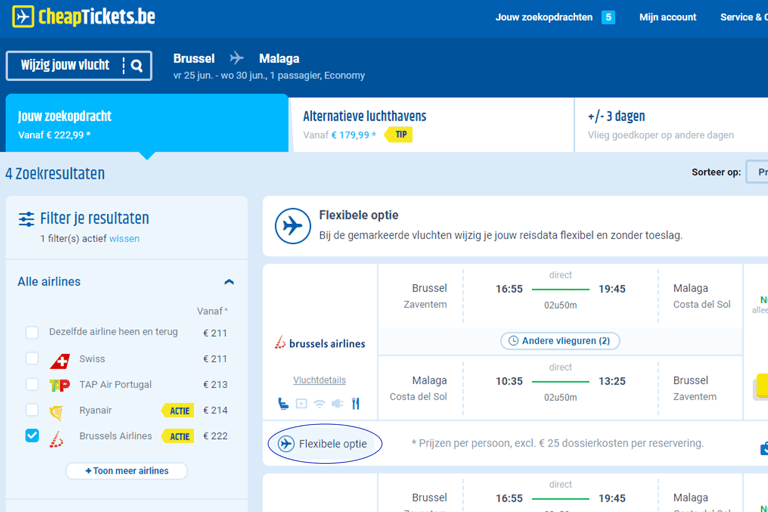Click the Flexibele optie label on first flight

324,443
